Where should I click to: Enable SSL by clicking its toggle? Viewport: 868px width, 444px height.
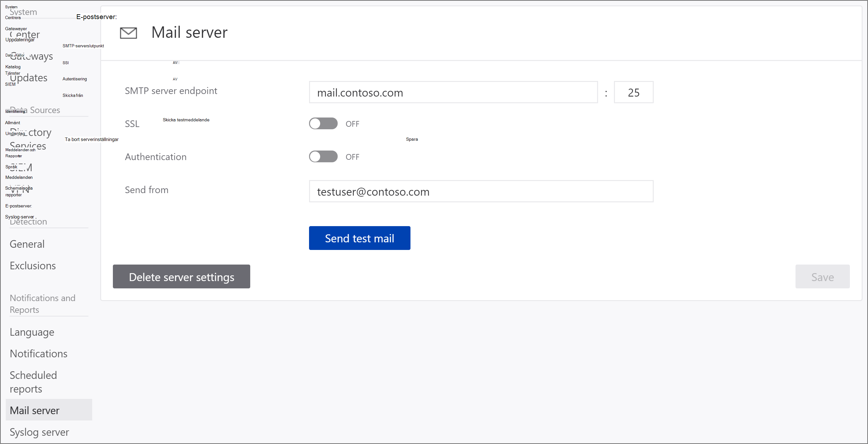(323, 124)
